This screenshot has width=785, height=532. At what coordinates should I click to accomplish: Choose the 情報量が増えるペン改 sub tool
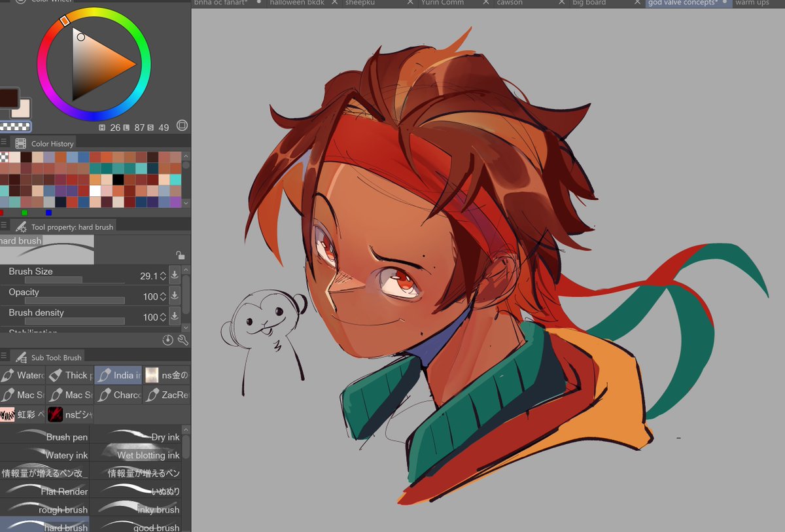tap(44, 470)
